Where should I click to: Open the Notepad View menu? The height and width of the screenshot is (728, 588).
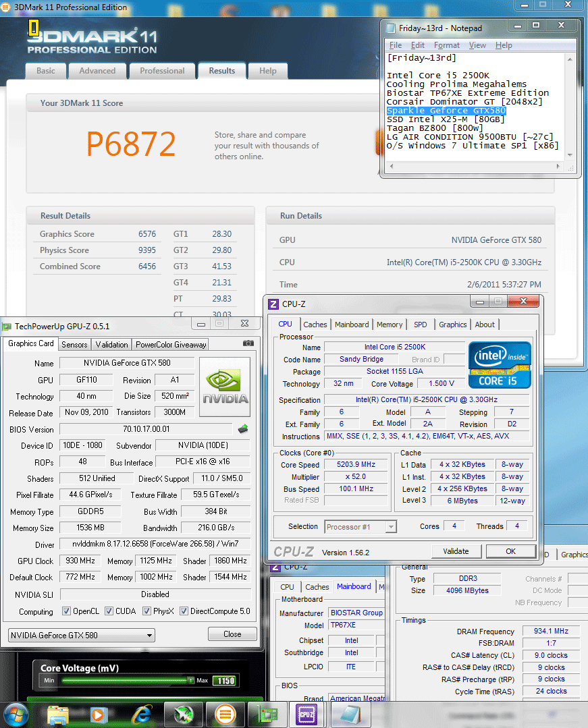pos(477,45)
